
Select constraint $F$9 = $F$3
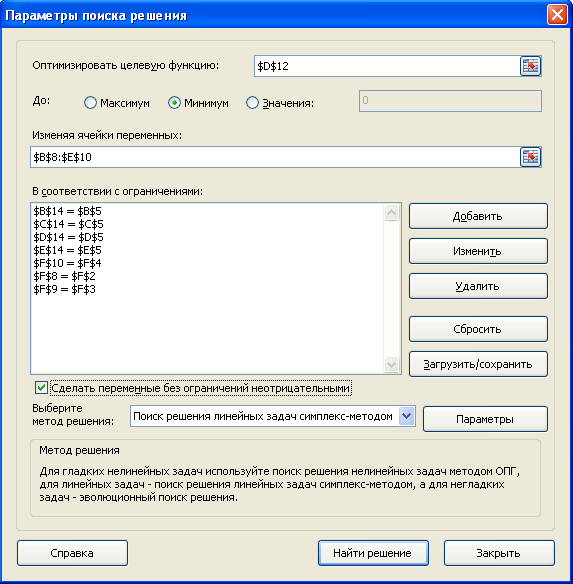64,289
